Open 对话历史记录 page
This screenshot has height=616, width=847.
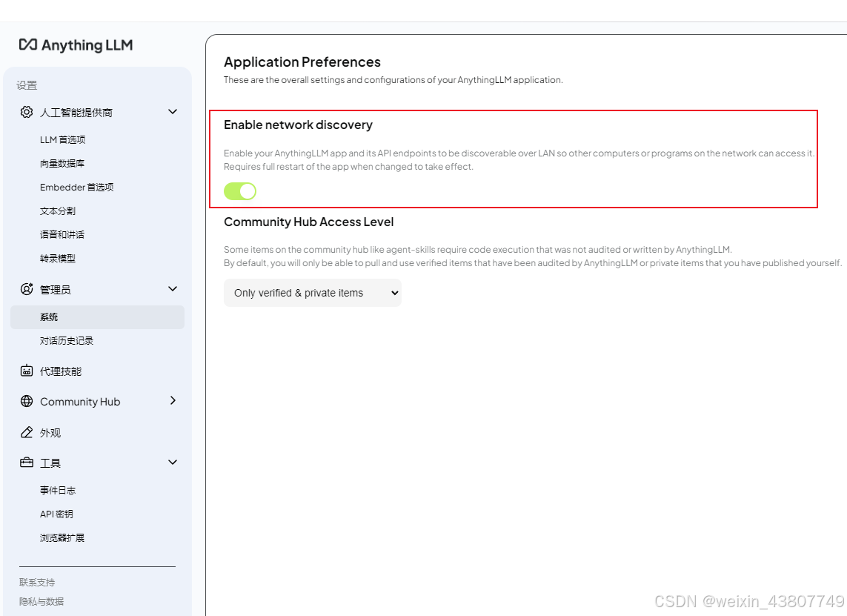coord(67,341)
